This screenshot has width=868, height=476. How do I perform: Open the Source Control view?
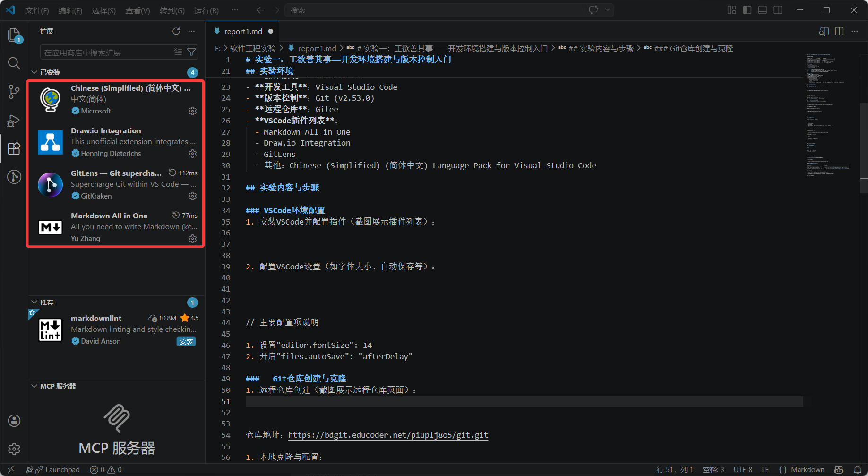pyautogui.click(x=14, y=92)
